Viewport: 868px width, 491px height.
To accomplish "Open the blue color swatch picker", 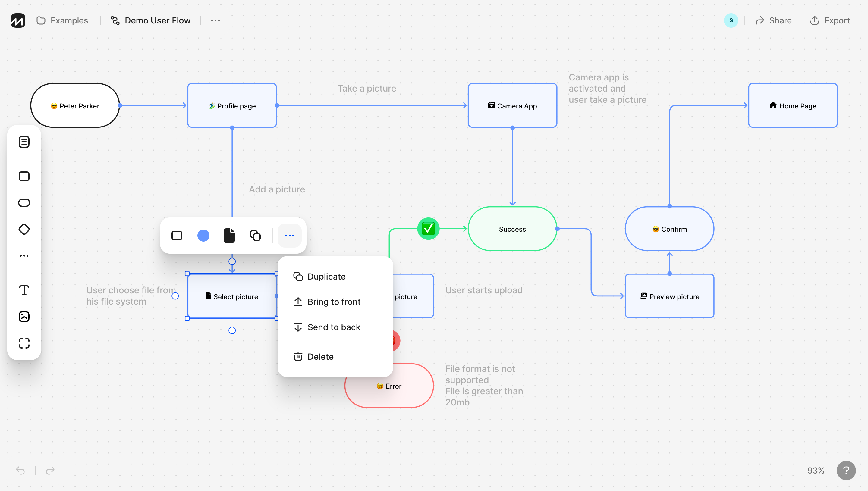I will click(203, 235).
